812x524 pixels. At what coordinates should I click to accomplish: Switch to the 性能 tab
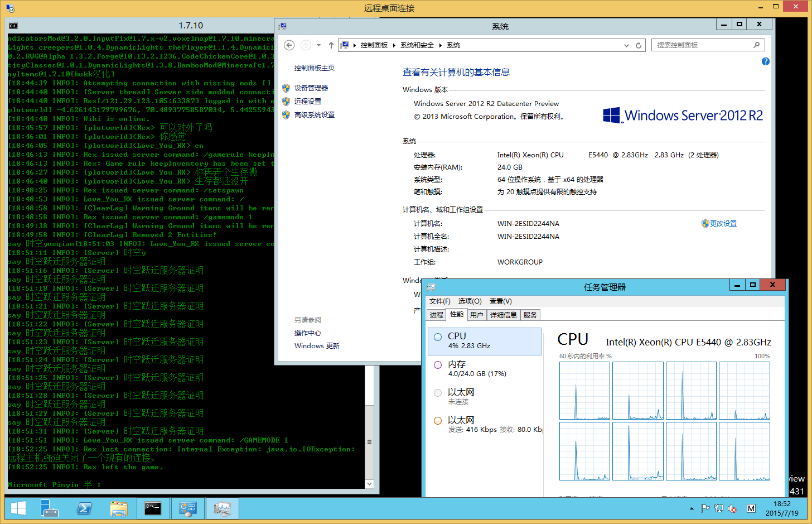pos(457,314)
